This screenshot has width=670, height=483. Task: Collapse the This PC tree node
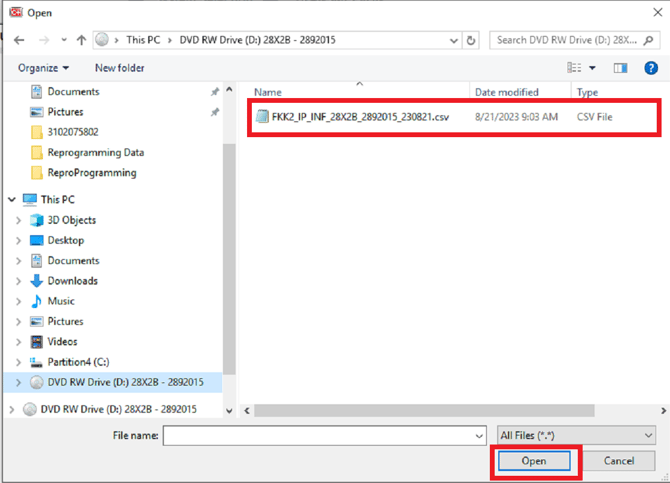tap(12, 200)
